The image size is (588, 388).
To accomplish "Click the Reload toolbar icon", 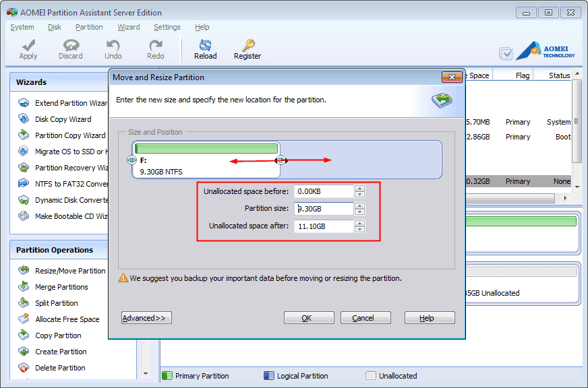I will pyautogui.click(x=205, y=45).
